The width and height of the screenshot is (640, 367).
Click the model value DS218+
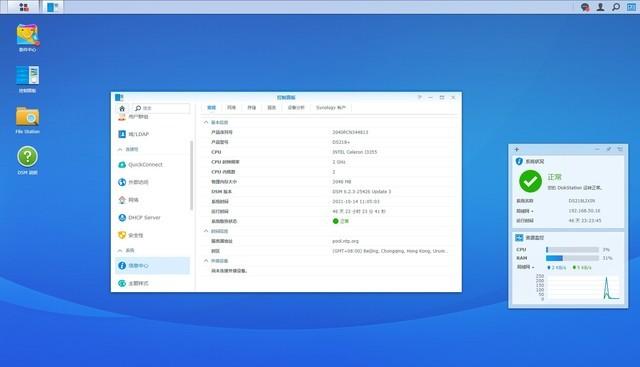341,142
